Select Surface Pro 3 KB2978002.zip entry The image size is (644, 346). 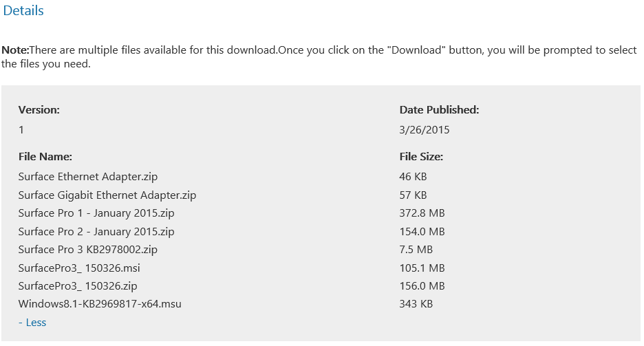click(88, 250)
